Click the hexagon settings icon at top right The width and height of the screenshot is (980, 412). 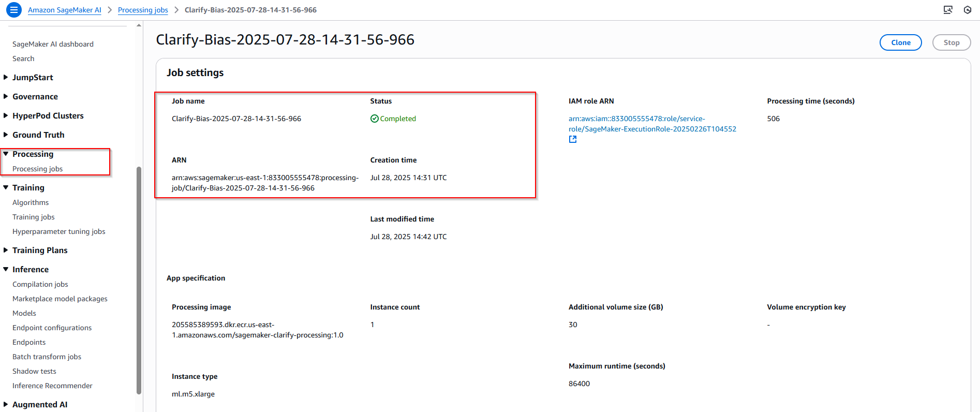click(x=968, y=10)
